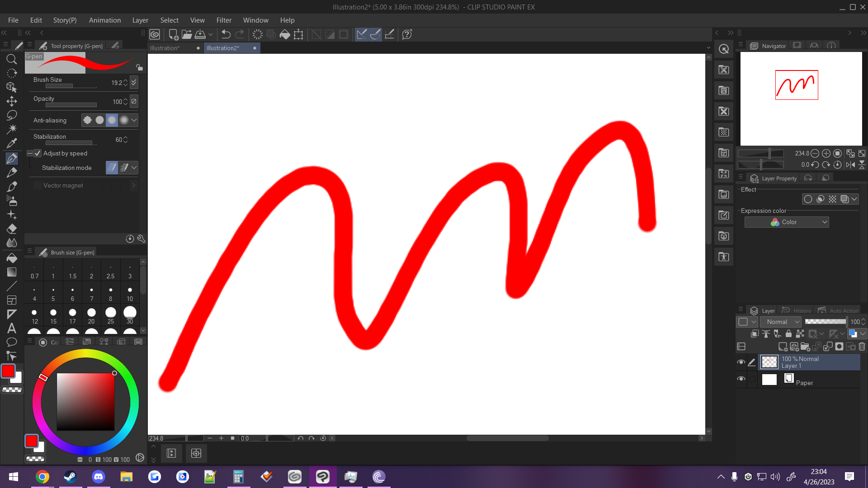Click the red foreground color swatch
This screenshot has width=868, height=488.
[x=8, y=371]
